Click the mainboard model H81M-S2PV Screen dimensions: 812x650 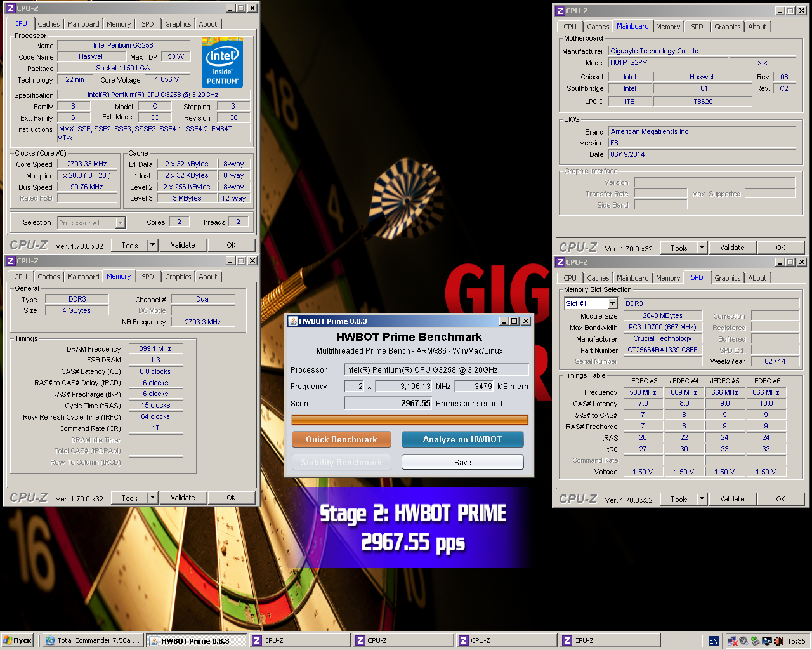coord(668,62)
